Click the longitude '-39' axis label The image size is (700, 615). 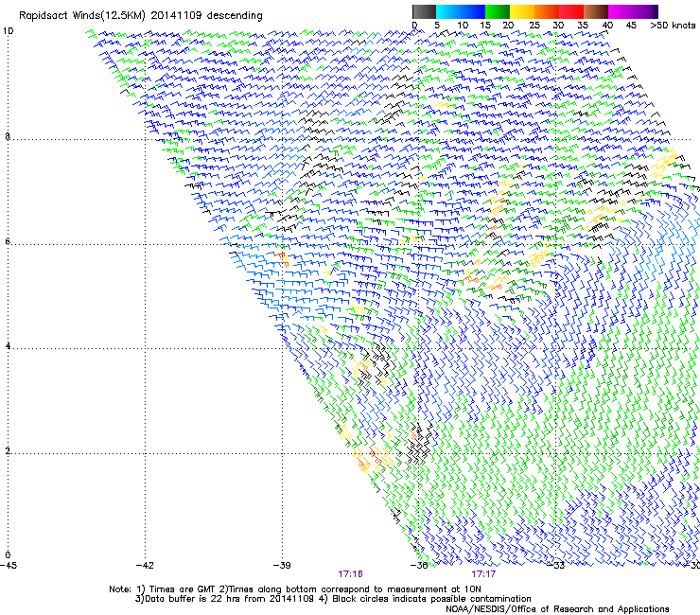282,566
